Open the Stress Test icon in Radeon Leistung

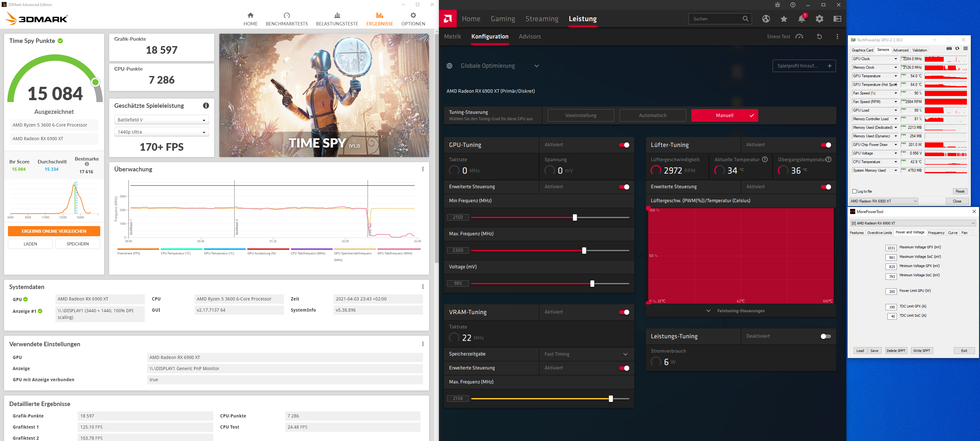pyautogui.click(x=799, y=36)
